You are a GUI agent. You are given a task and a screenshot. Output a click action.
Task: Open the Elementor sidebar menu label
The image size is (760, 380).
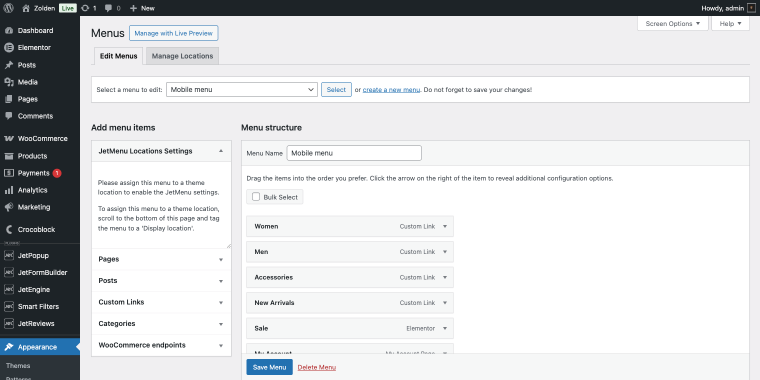34,48
